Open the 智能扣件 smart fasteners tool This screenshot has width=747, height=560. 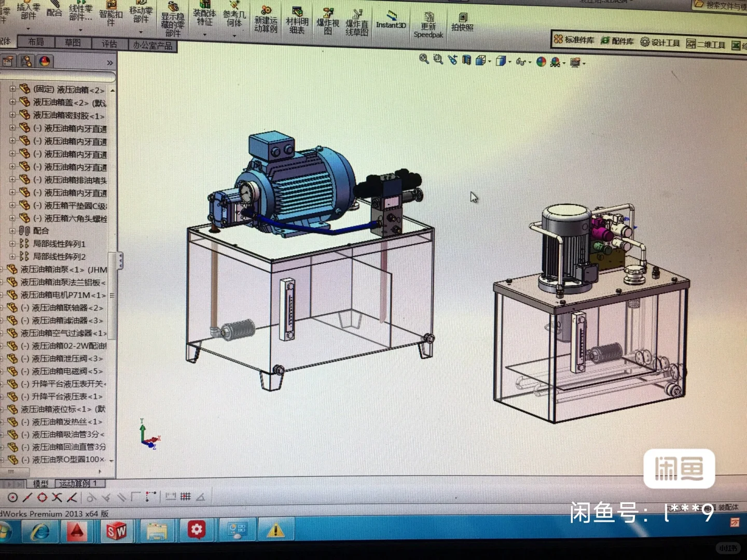(x=110, y=13)
